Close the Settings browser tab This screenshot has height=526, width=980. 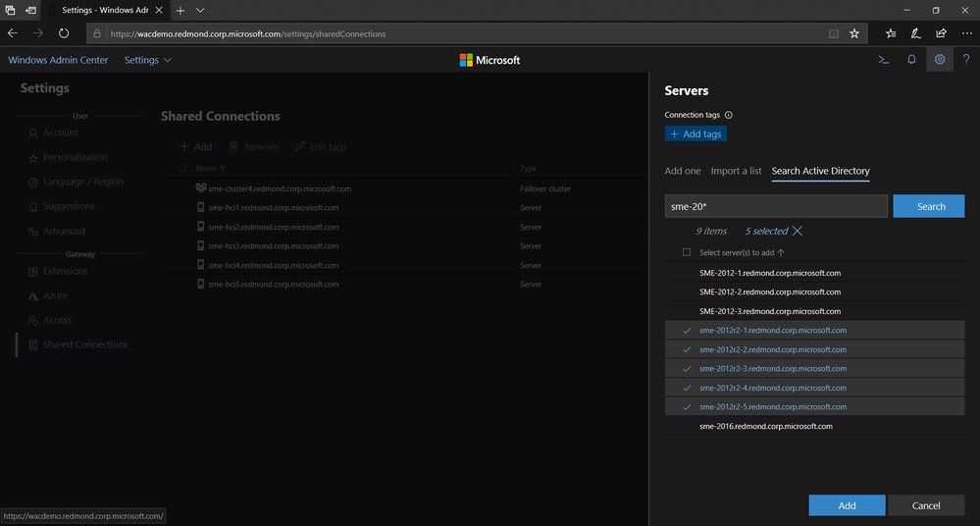(x=159, y=10)
